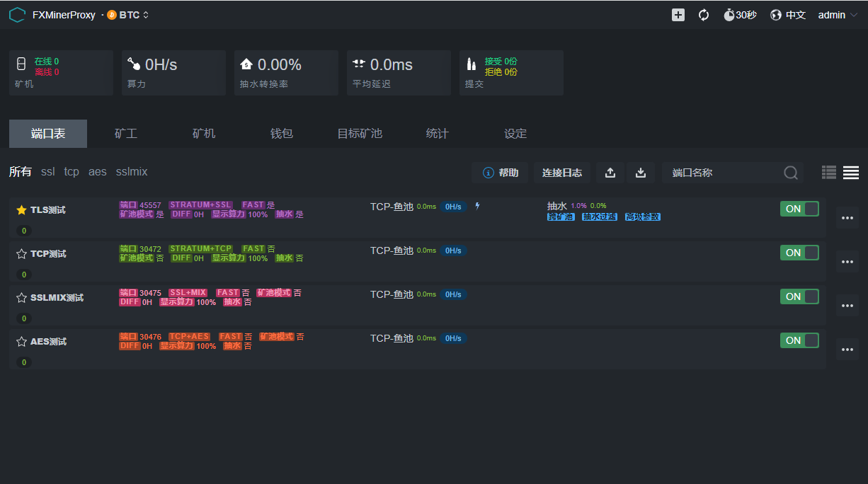The image size is (868, 484).
Task: Click the SSL+MIX protocol tag
Action: click(188, 293)
